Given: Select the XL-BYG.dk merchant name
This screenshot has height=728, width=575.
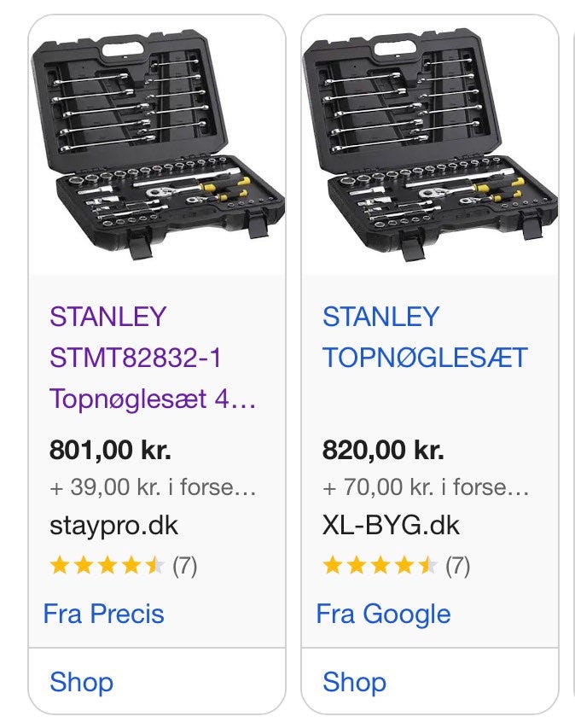Looking at the screenshot, I should click(x=391, y=525).
